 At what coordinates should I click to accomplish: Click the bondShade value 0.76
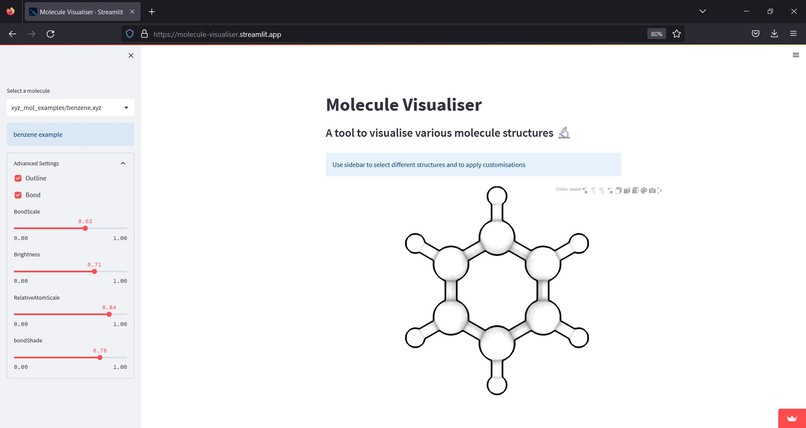(100, 350)
